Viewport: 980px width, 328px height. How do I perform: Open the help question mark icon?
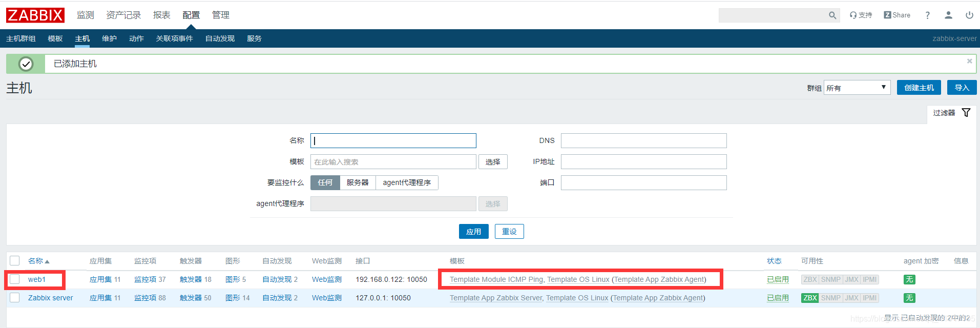[x=927, y=15]
